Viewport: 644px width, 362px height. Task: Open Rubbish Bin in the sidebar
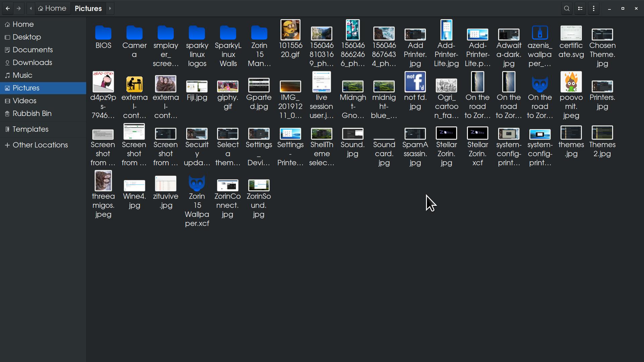point(32,114)
